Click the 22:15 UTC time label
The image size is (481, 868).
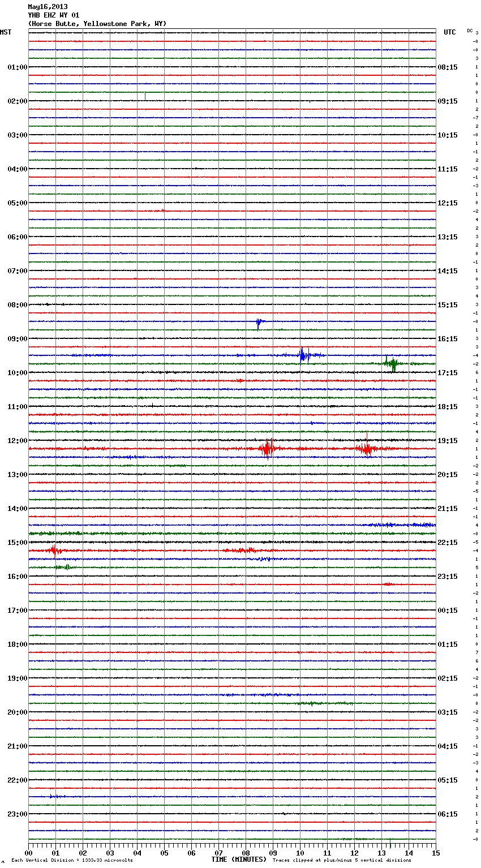click(x=448, y=543)
